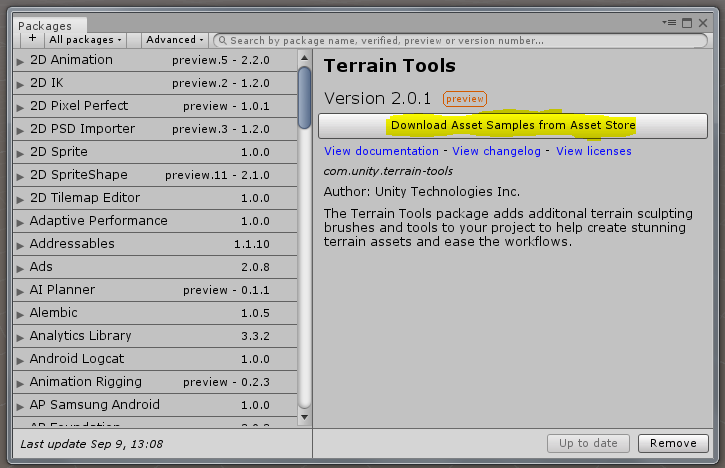Open the View licenses link
This screenshot has height=468, width=725.
[x=594, y=151]
